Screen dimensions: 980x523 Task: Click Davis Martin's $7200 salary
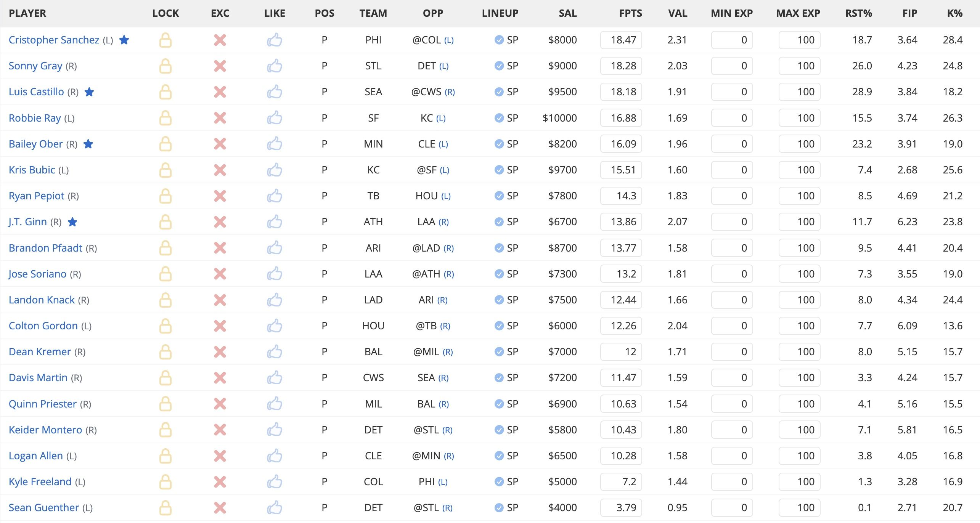pyautogui.click(x=562, y=378)
